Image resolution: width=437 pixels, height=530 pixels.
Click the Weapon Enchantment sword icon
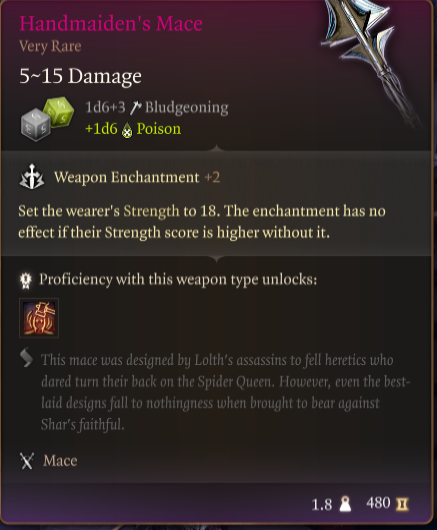pyautogui.click(x=32, y=176)
